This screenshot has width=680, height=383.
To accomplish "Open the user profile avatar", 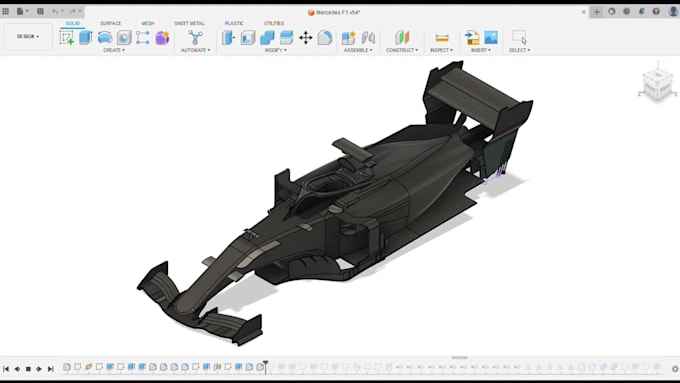I will pos(673,12).
